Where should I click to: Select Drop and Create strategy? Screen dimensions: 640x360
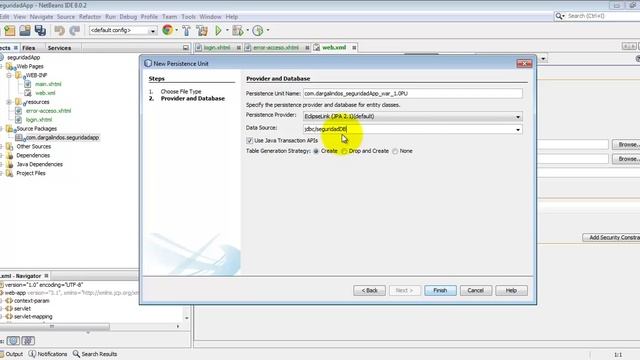344,151
